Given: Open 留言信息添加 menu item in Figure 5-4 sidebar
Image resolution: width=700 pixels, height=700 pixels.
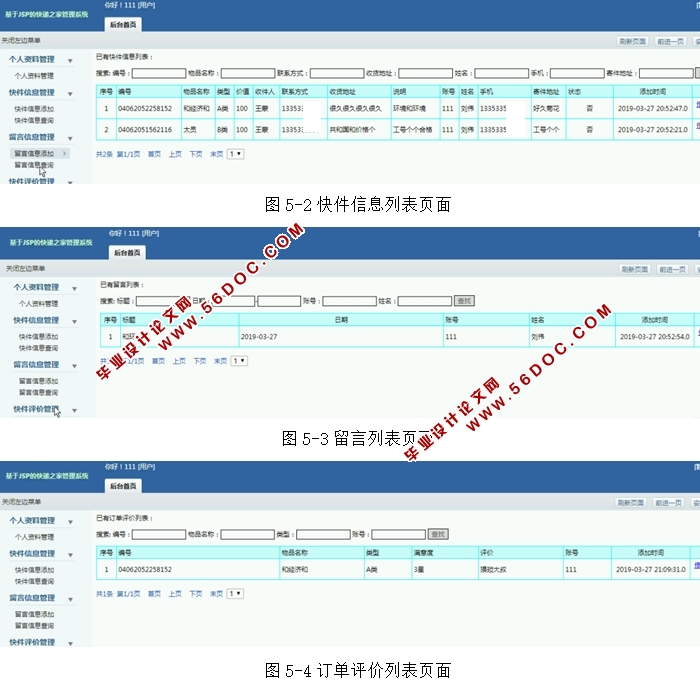Looking at the screenshot, I should pyautogui.click(x=34, y=614).
